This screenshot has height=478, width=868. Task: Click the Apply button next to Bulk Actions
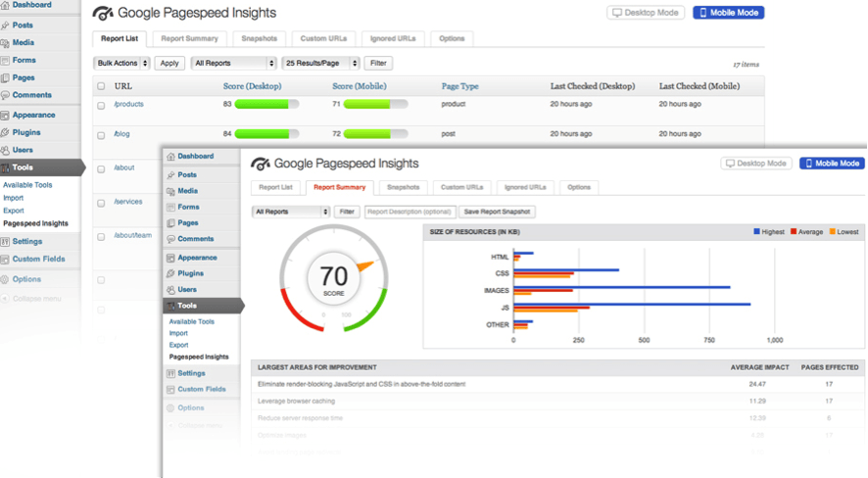pos(169,63)
